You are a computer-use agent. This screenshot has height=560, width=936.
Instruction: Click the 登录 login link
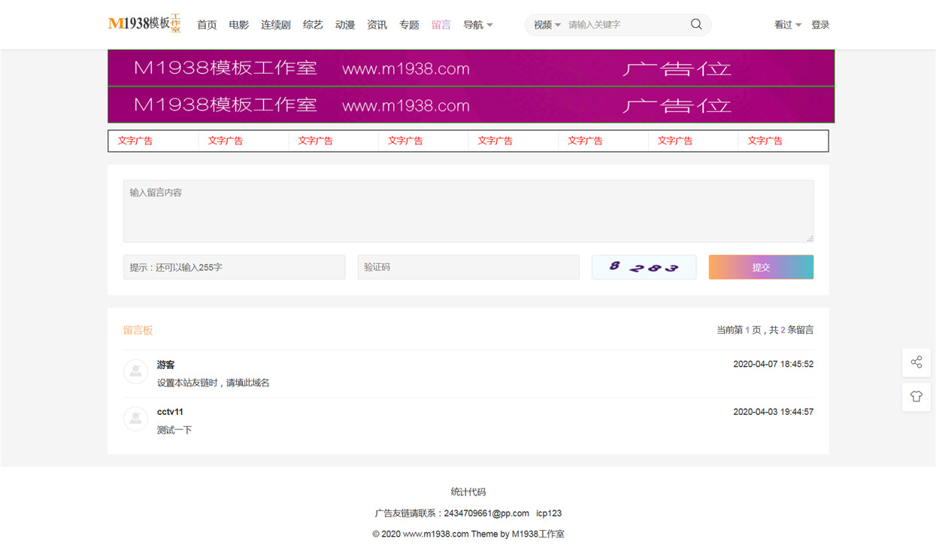(x=820, y=25)
